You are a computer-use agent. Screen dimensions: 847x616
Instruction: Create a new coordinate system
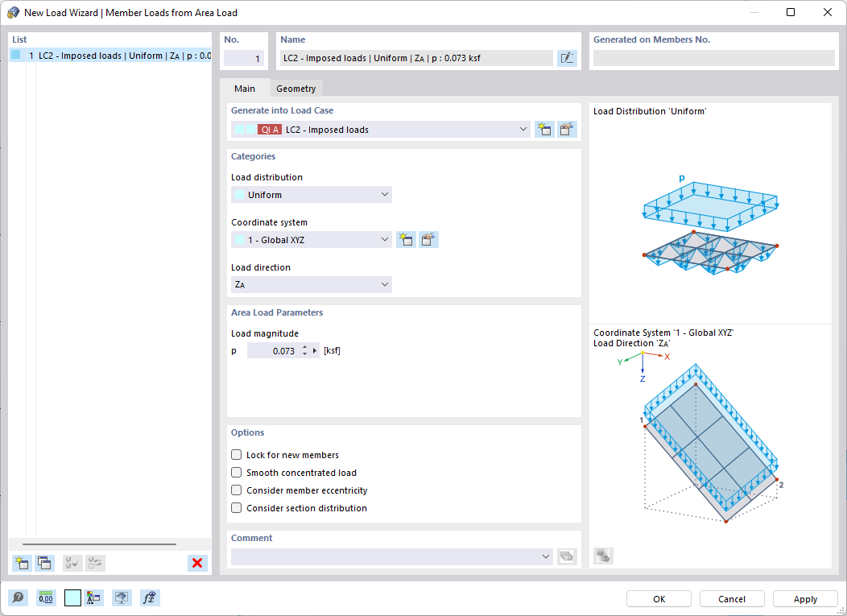[x=406, y=239]
